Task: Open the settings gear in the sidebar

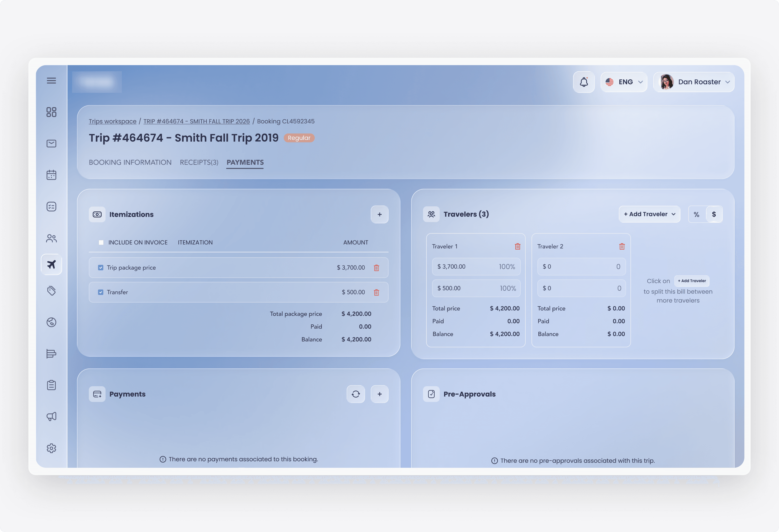Action: (x=51, y=448)
